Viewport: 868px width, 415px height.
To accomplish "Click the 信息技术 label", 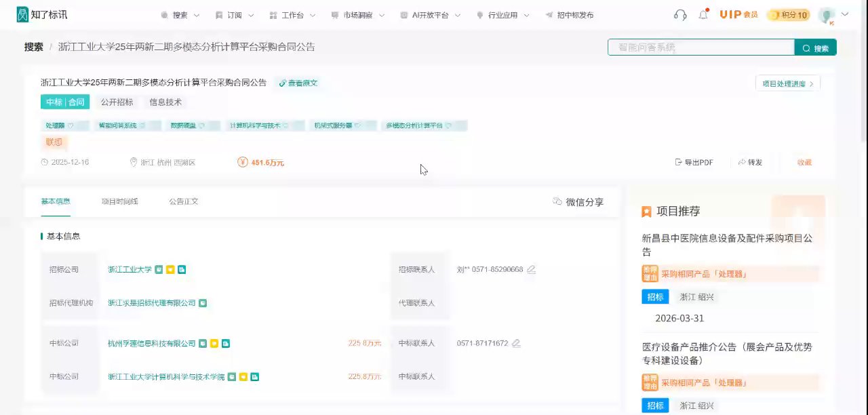I will pyautogui.click(x=165, y=102).
